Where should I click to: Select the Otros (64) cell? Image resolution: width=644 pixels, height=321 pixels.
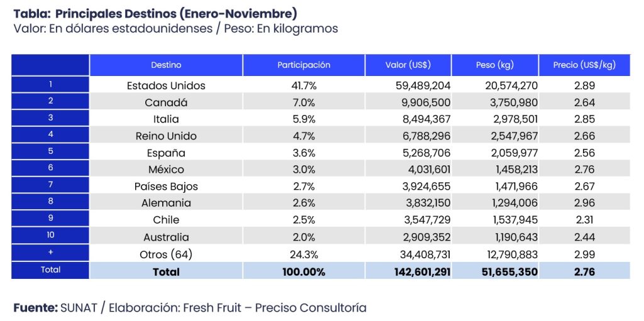tap(166, 254)
